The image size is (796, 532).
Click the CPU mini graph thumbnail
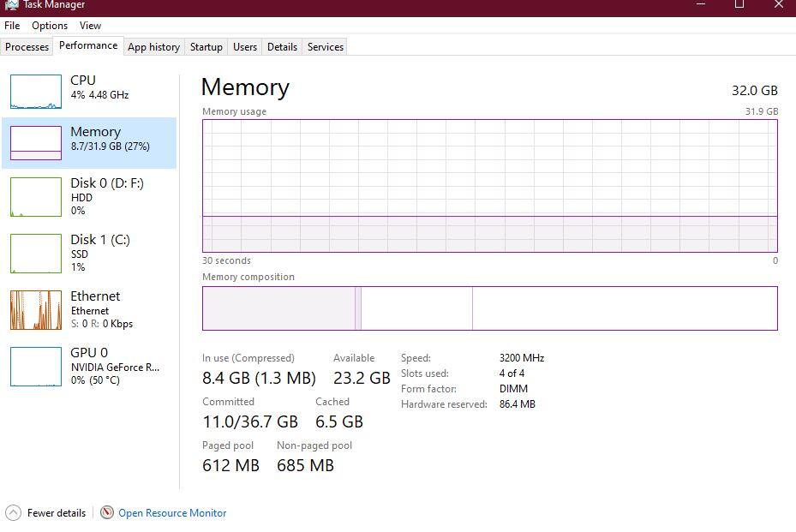(36, 92)
